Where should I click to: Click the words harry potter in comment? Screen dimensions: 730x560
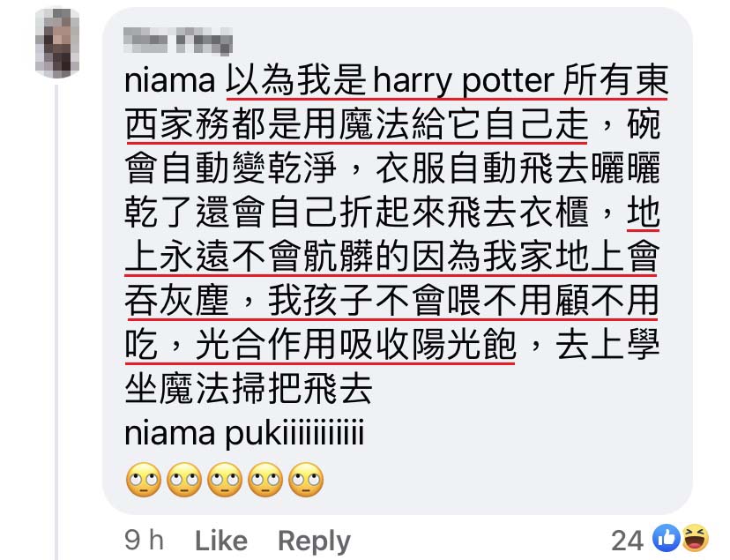[x=464, y=81]
